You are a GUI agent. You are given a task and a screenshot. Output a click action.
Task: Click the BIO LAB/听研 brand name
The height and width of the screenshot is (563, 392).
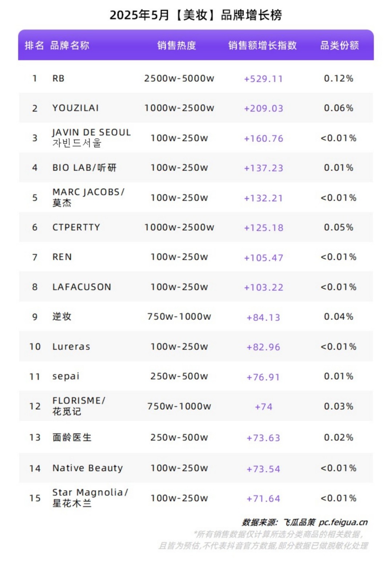(84, 168)
